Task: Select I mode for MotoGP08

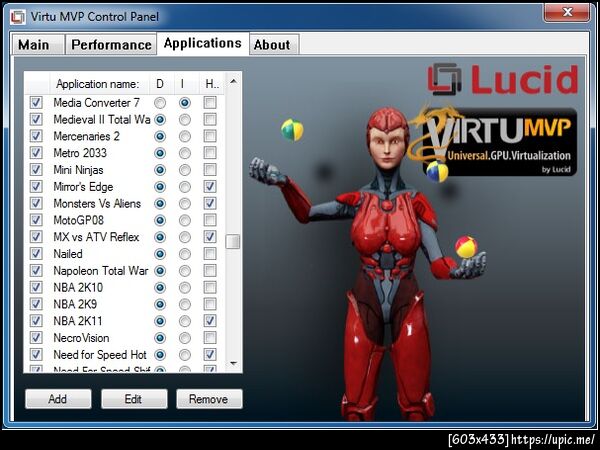Action: (x=185, y=220)
